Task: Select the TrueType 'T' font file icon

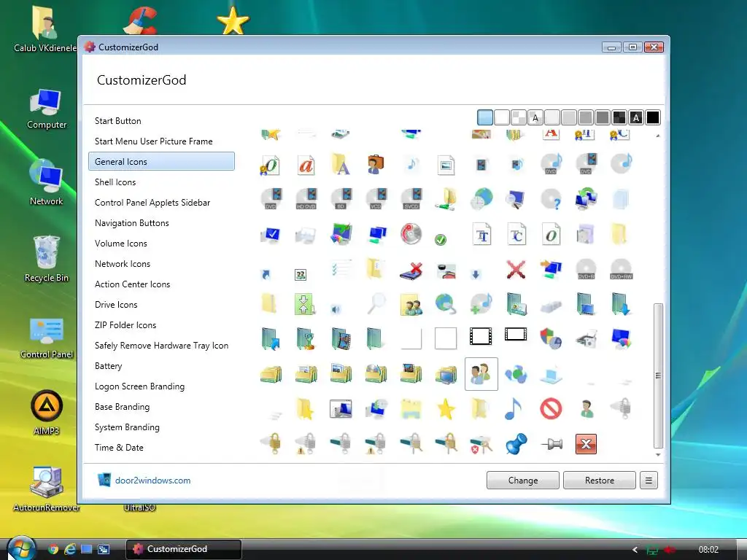Action: point(481,234)
